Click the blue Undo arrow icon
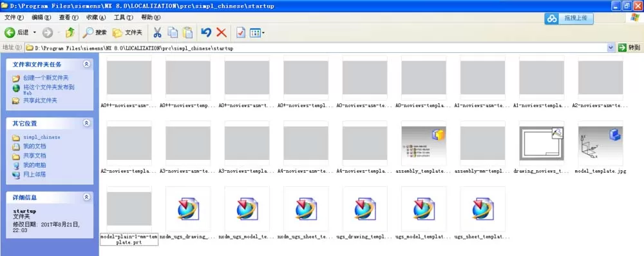 206,32
